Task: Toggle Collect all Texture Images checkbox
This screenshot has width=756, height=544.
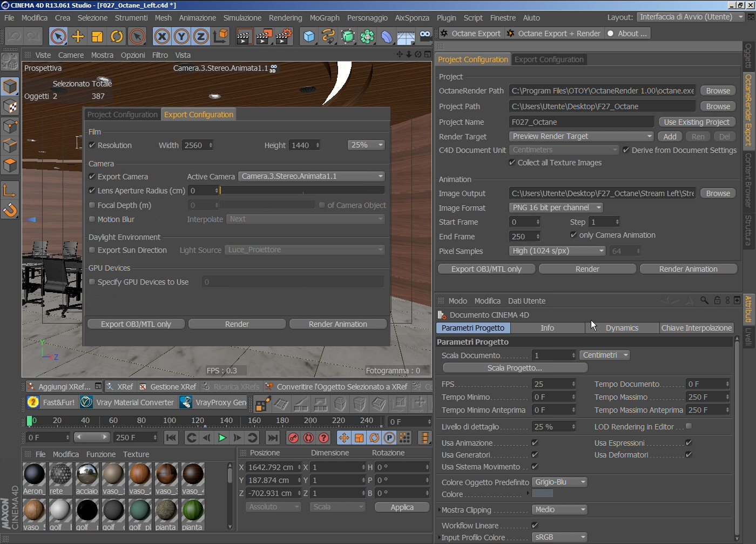Action: [512, 163]
